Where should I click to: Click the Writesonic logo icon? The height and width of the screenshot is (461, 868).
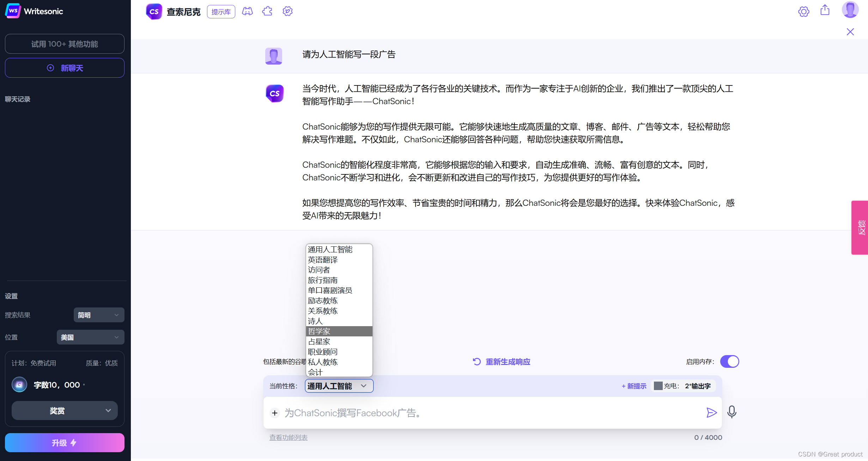(x=13, y=11)
